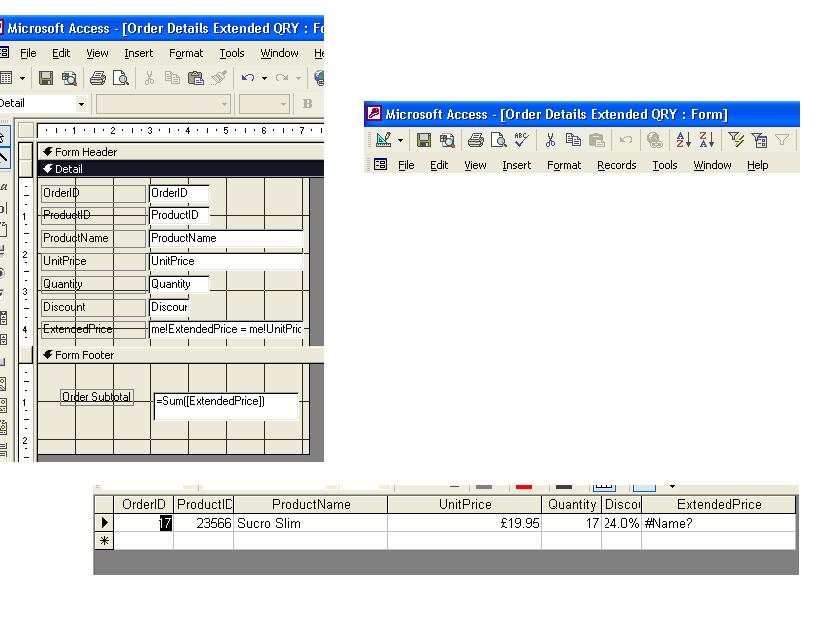Click the Cut scissors in the Form window toolbar
The height and width of the screenshot is (642, 821).
pyautogui.click(x=550, y=140)
